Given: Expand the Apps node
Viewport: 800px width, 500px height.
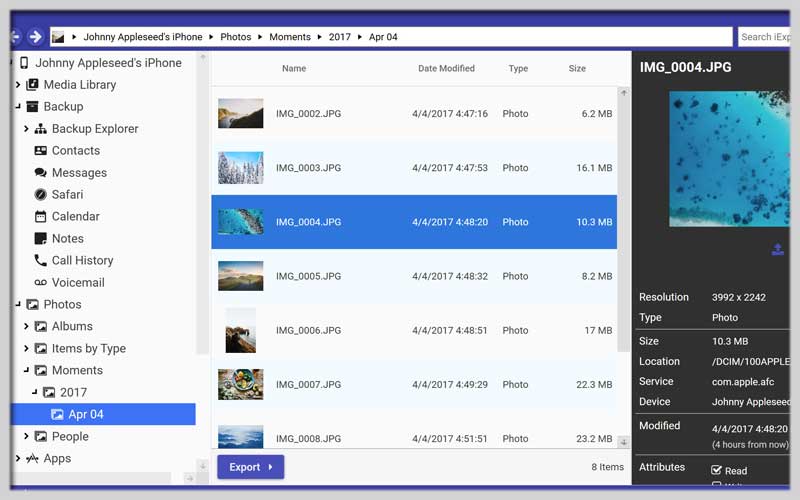Looking at the screenshot, I should pyautogui.click(x=18, y=458).
